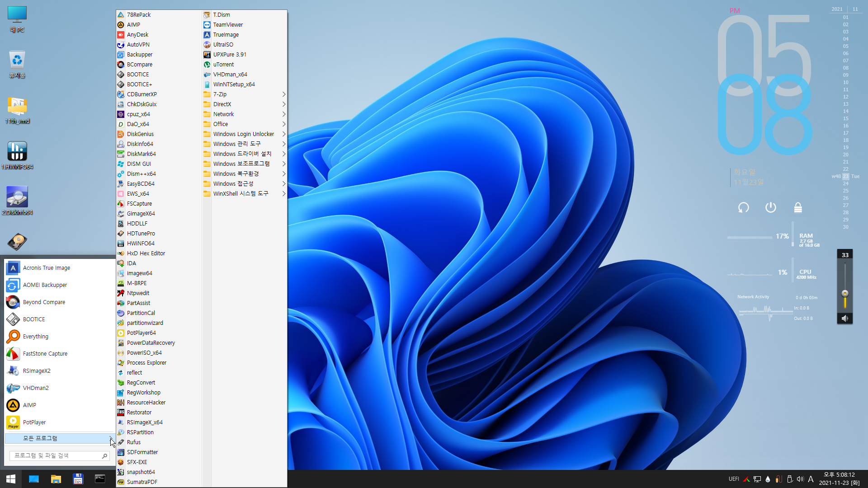Open Process Explorer entry
Screen dimensions: 868x488
point(159,363)
